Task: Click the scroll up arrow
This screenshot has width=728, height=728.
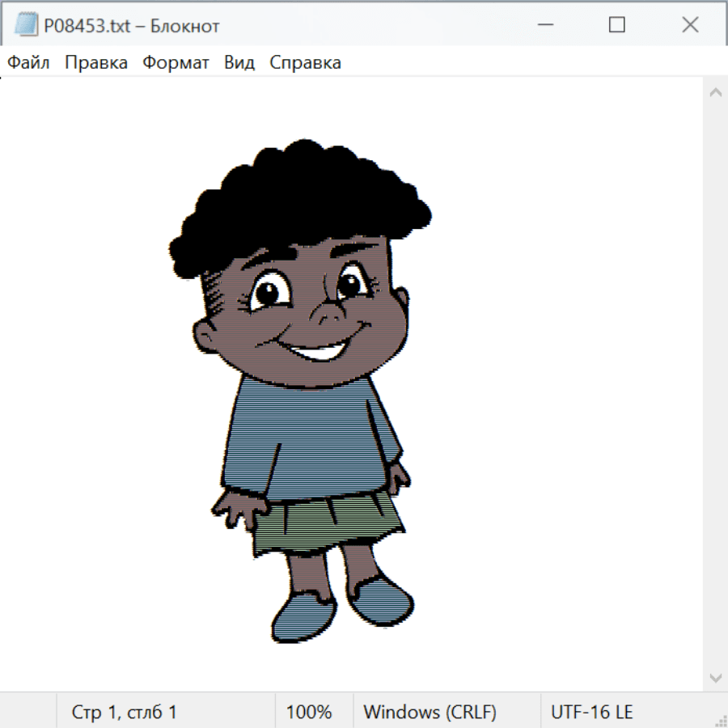Action: 715,92
